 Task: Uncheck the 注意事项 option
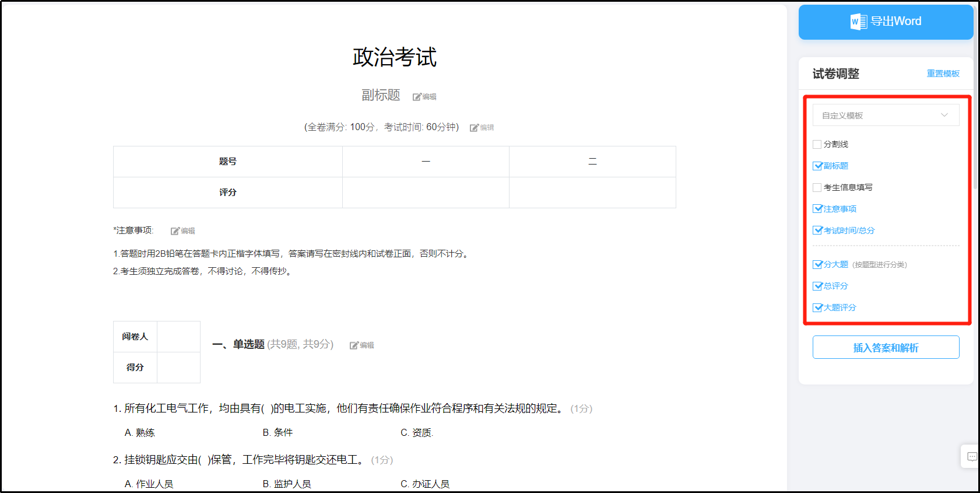click(x=817, y=209)
